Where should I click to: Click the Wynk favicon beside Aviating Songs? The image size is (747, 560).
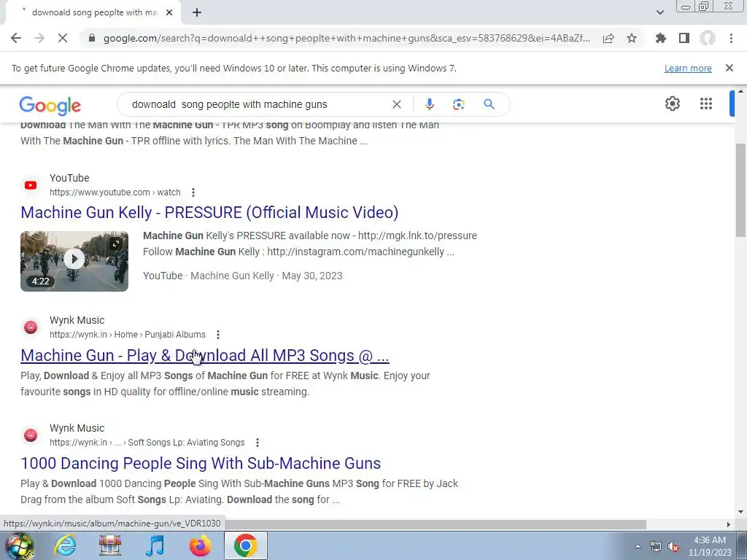[x=31, y=435]
